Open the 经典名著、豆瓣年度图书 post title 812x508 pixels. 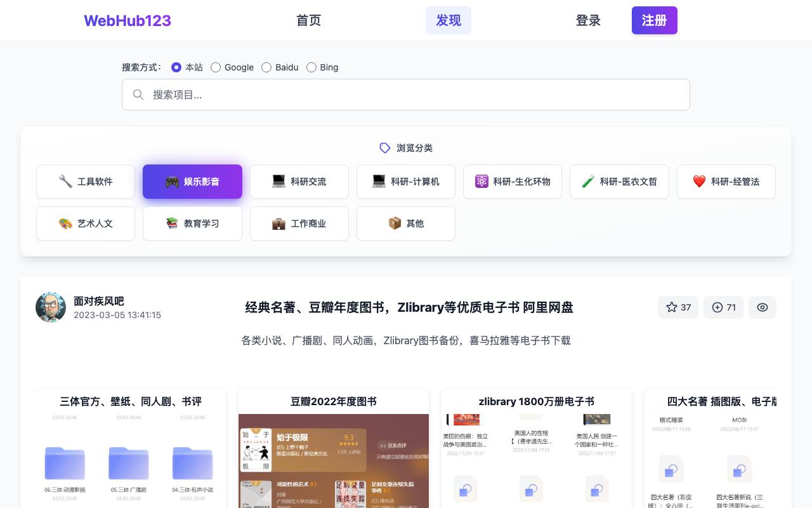click(409, 307)
